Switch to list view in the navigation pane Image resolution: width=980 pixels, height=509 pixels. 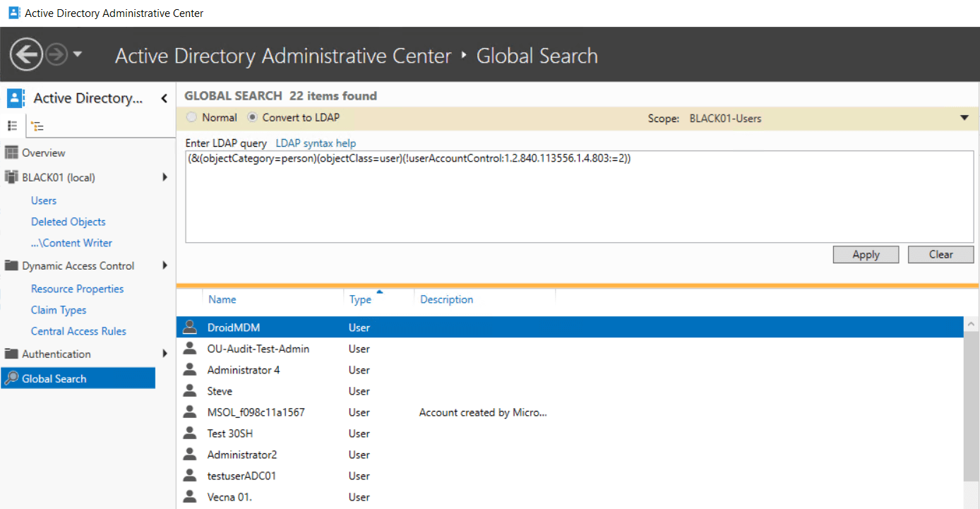click(11, 126)
